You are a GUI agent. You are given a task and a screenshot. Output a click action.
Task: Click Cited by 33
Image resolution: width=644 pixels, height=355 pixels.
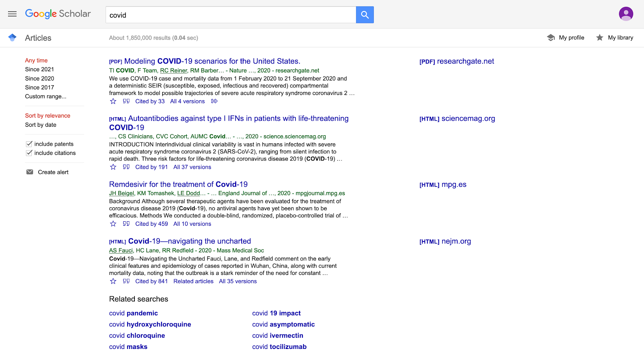pyautogui.click(x=150, y=101)
